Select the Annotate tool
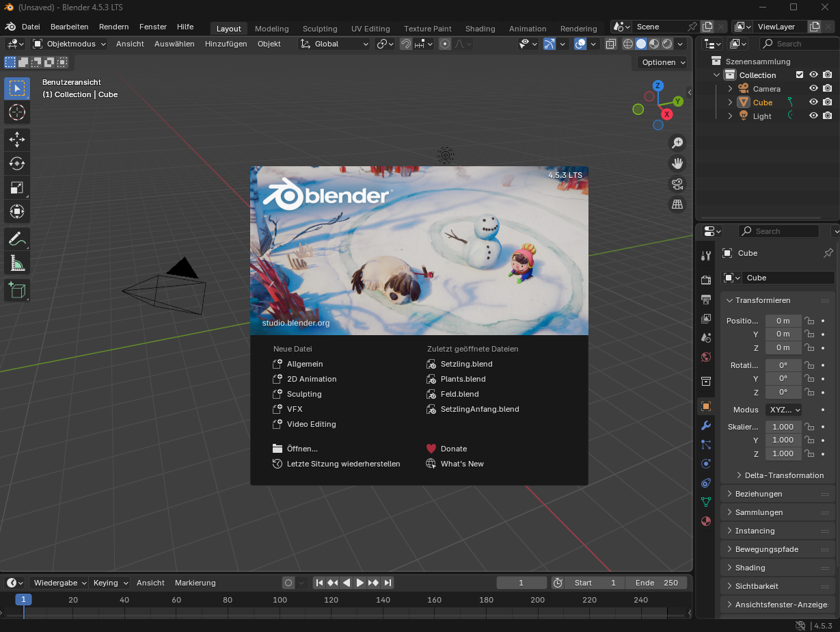 pyautogui.click(x=16, y=239)
